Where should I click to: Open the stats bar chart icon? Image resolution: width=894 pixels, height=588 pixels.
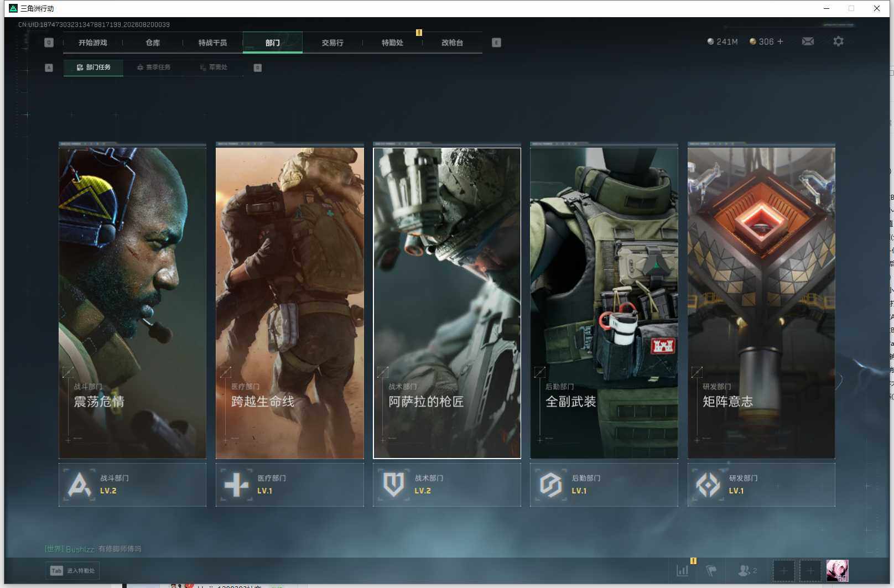click(683, 570)
